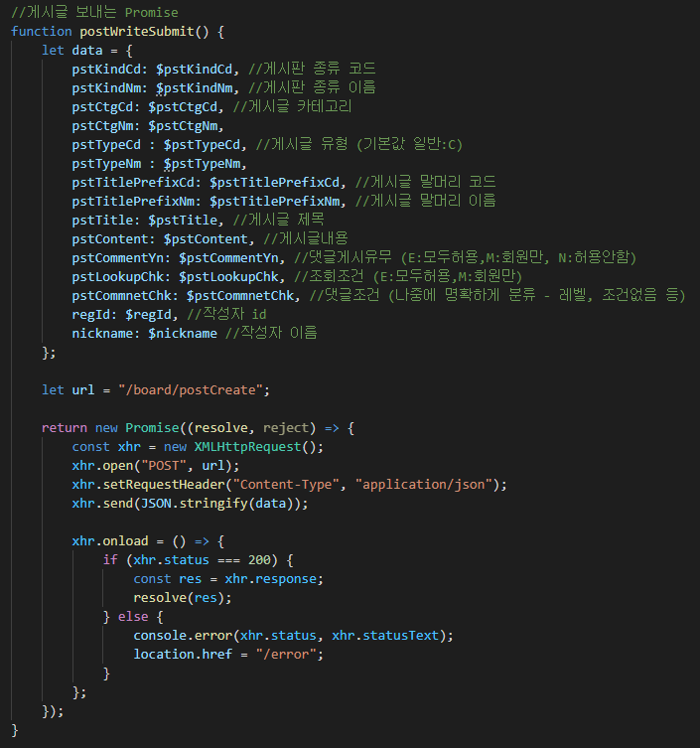This screenshot has width=700, height=748.
Task: Click the pstCommentYn property key
Action: pyautogui.click(x=118, y=258)
